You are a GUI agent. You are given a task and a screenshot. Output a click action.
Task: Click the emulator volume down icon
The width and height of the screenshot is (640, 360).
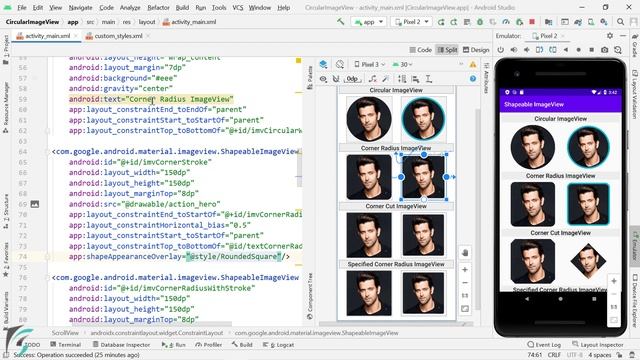527,50
